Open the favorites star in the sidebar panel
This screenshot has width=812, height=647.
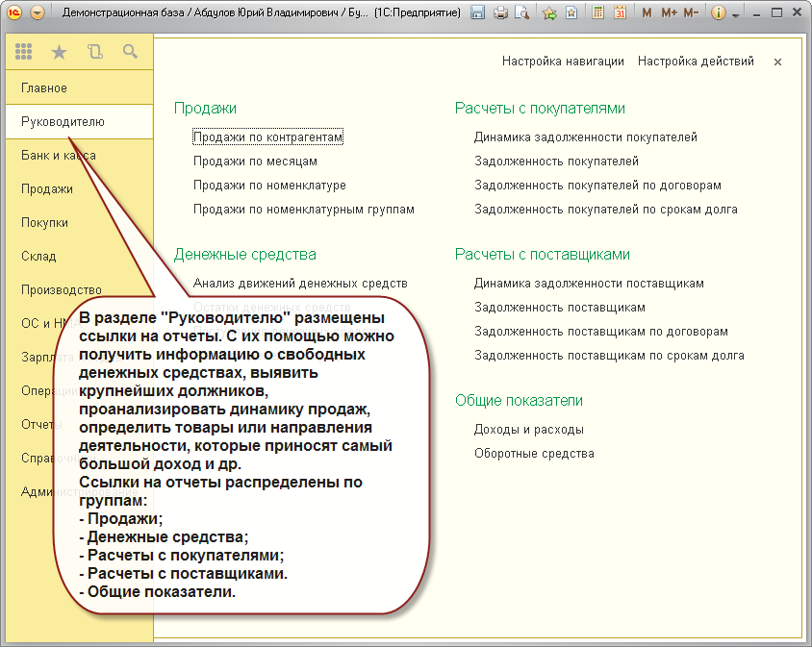click(59, 52)
